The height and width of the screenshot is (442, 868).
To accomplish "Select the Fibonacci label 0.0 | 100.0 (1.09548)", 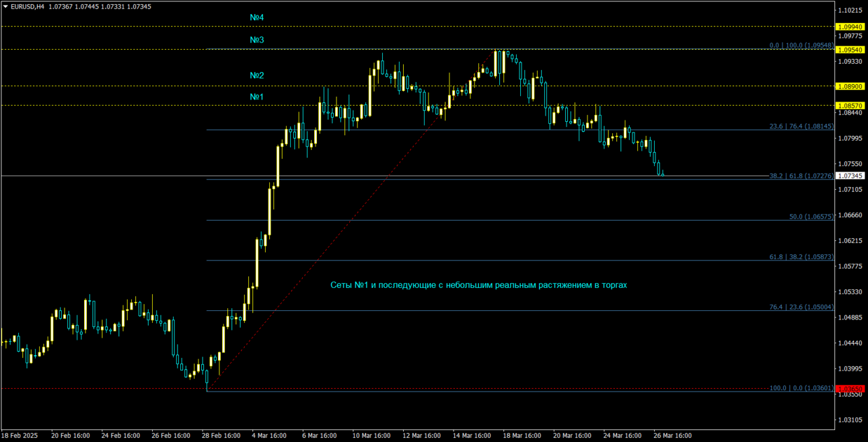I will [x=801, y=46].
